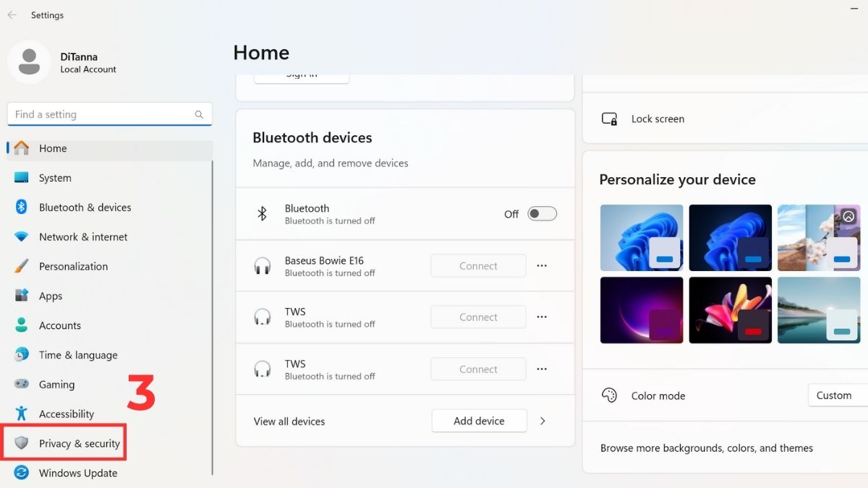Select the colorful flower dark theme
Viewport: 868px width, 488px height.
730,310
